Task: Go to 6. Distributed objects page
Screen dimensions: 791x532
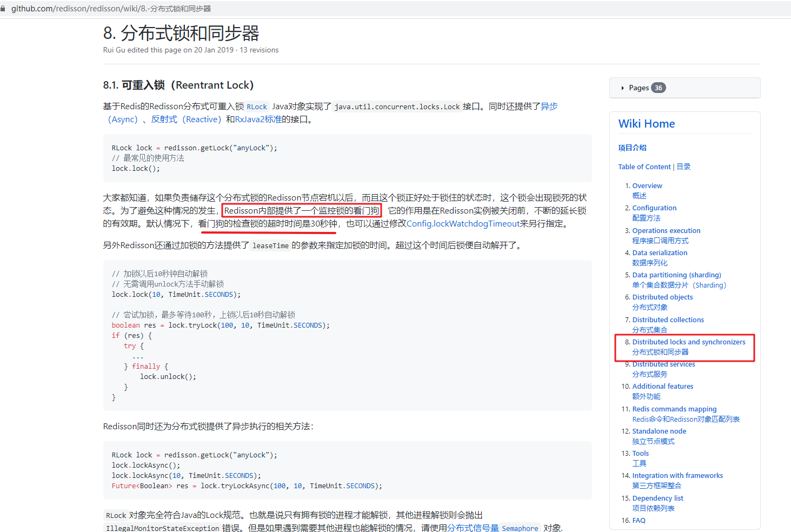Action: click(662, 297)
